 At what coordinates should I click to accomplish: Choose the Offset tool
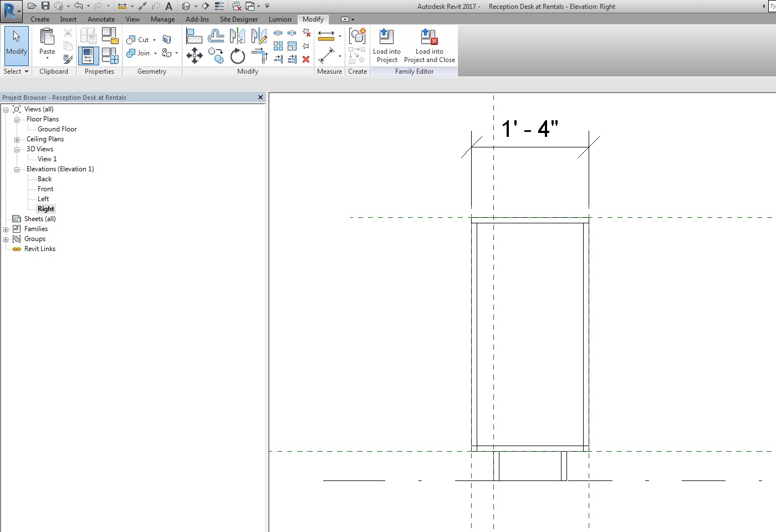coord(216,37)
